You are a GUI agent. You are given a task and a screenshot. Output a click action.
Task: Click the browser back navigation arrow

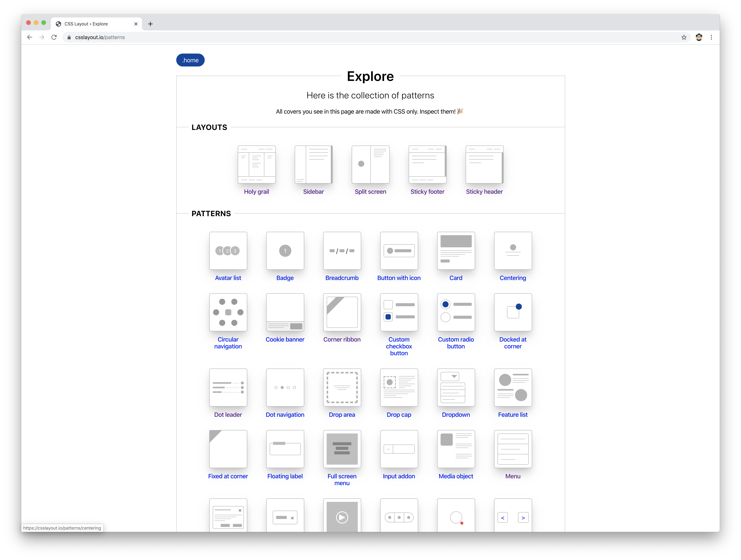[29, 37]
